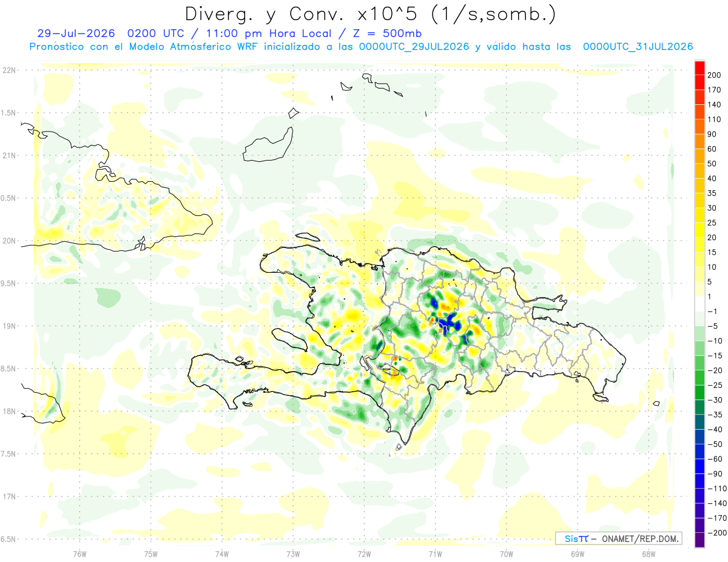Click the '73W' longitude label
This screenshot has width=728, height=562.
[293, 553]
